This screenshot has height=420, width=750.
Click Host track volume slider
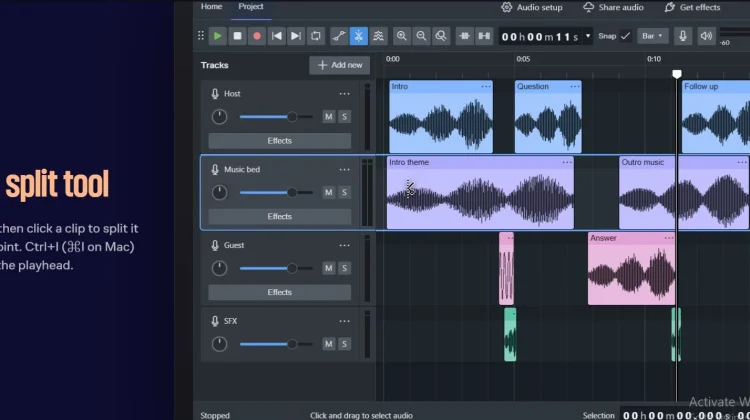coord(276,117)
